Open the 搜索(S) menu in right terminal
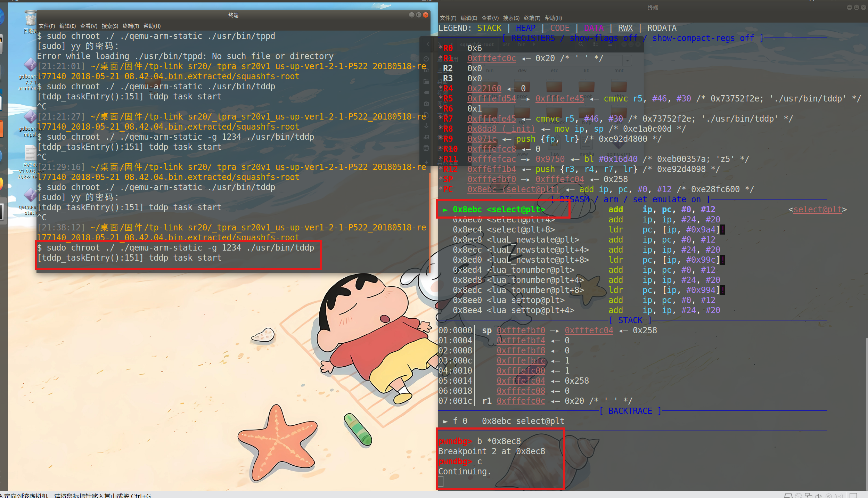 tap(511, 18)
